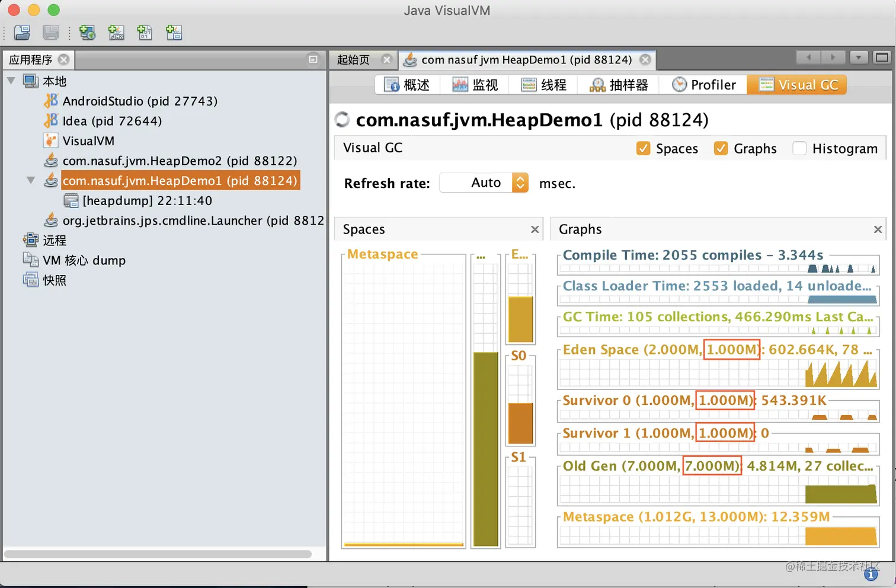Uncheck the Spaces checkbox
Screen dimensions: 896x588
click(643, 148)
